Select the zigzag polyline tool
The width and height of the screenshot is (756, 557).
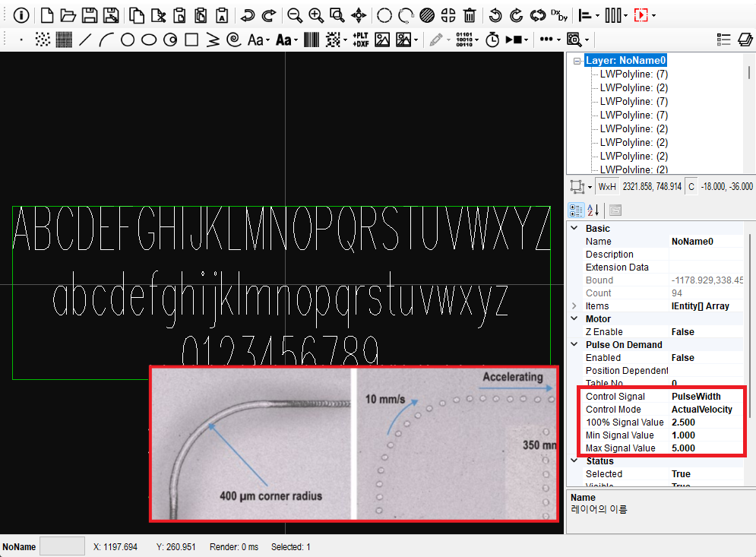[213, 40]
